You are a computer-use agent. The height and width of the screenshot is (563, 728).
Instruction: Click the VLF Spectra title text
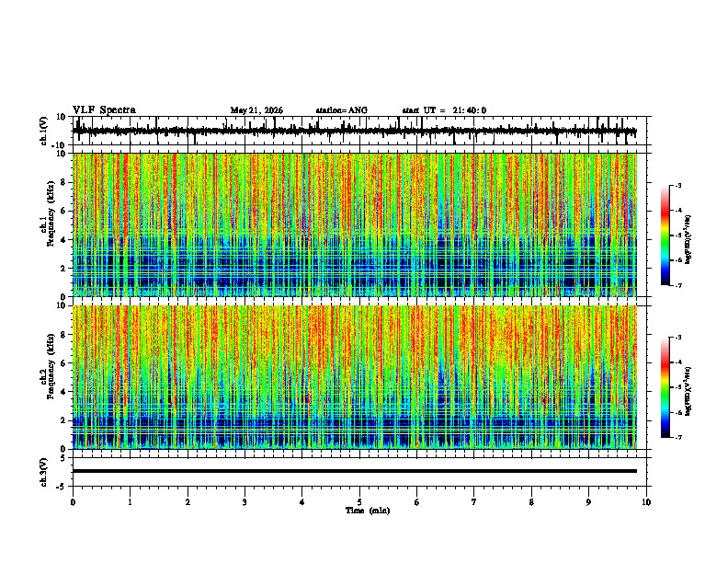tap(104, 110)
